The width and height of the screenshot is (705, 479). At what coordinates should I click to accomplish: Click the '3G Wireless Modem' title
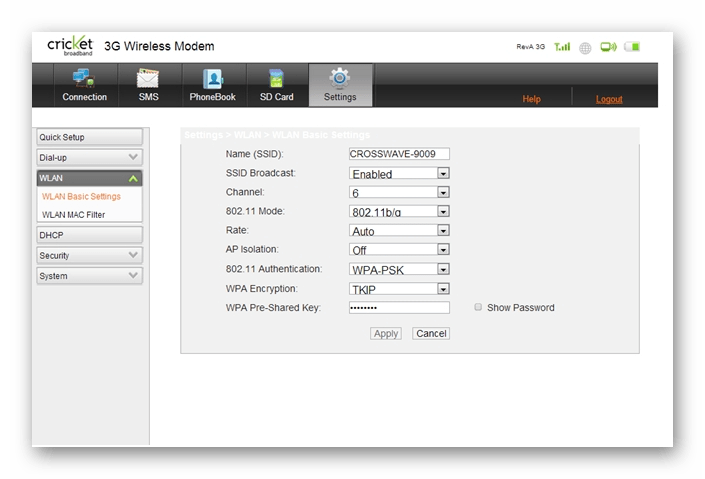(159, 46)
